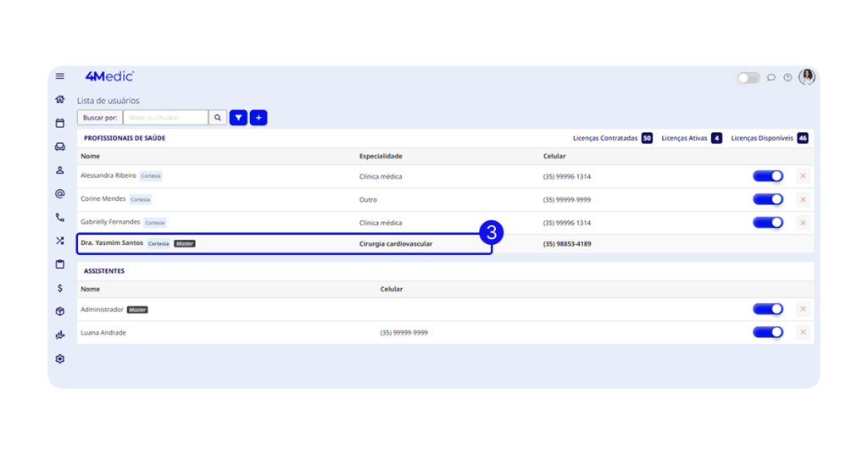Toggle the gray switch in top bar
Screen dimensions: 868x455
[748, 77]
